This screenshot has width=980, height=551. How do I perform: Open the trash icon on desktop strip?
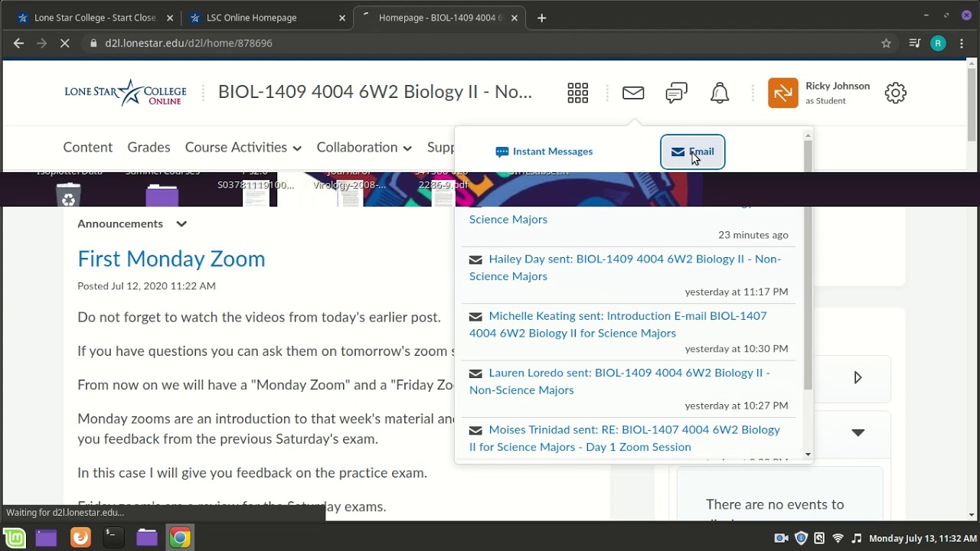pyautogui.click(x=68, y=196)
